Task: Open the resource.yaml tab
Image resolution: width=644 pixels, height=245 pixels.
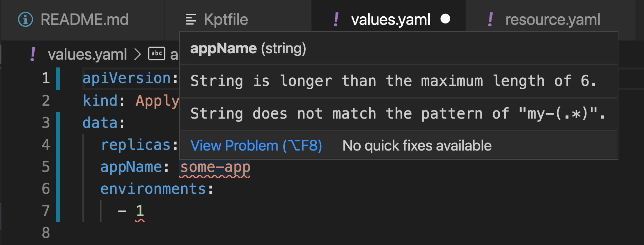Action: click(553, 20)
